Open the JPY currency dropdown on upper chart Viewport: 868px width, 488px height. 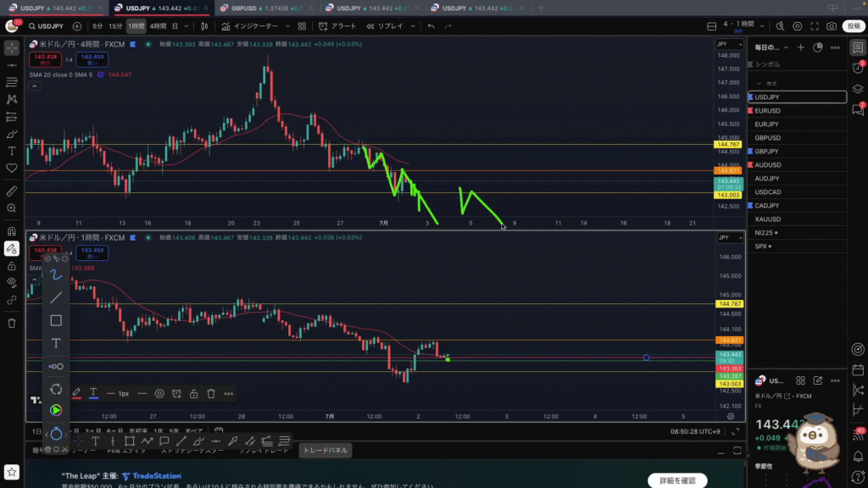730,44
